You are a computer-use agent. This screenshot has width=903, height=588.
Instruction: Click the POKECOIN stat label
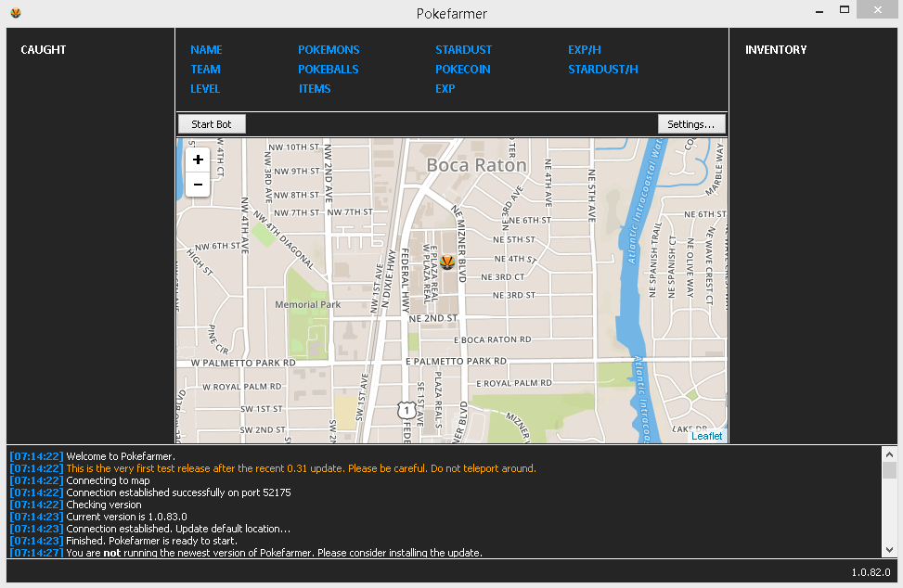[x=463, y=70]
